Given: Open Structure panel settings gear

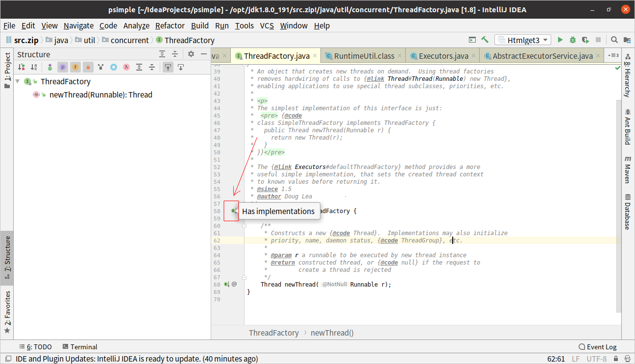Looking at the screenshot, I should (x=191, y=54).
